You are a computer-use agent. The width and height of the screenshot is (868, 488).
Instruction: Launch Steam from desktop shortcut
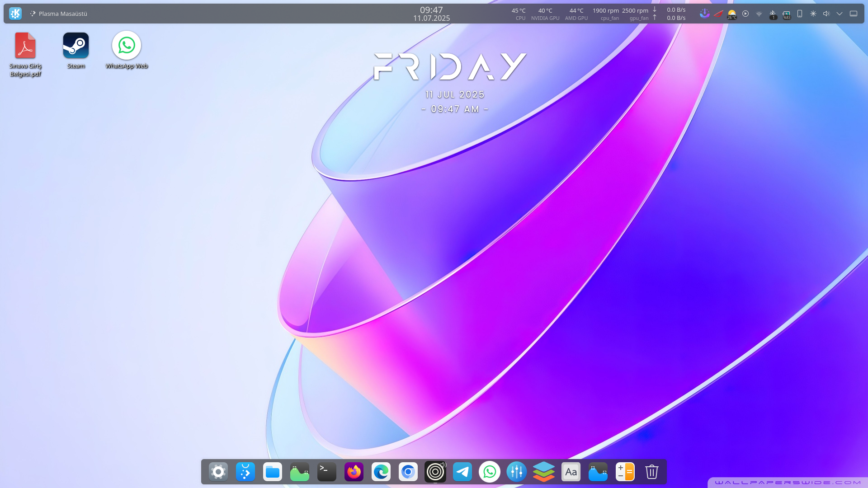pyautogui.click(x=76, y=51)
